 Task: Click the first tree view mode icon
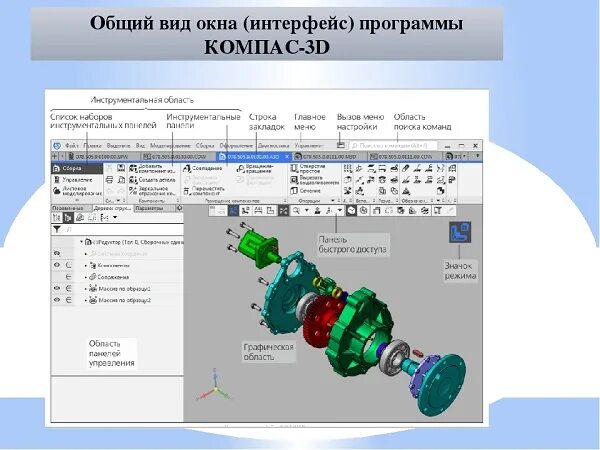[57, 218]
